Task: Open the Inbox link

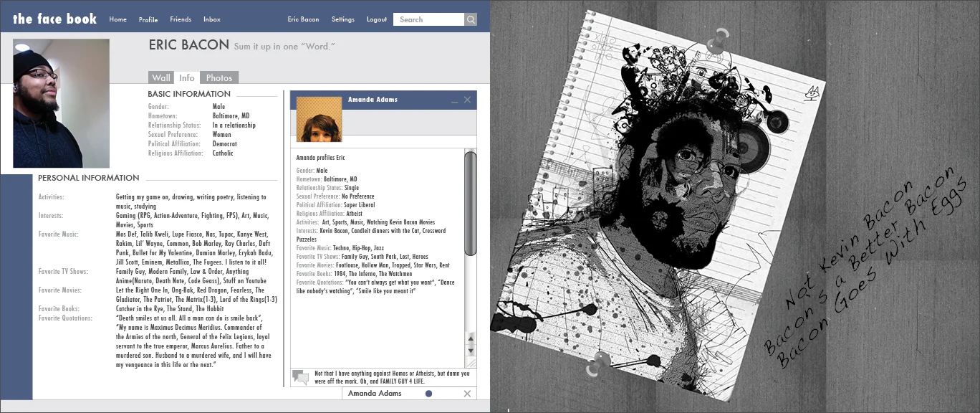Action: [212, 19]
